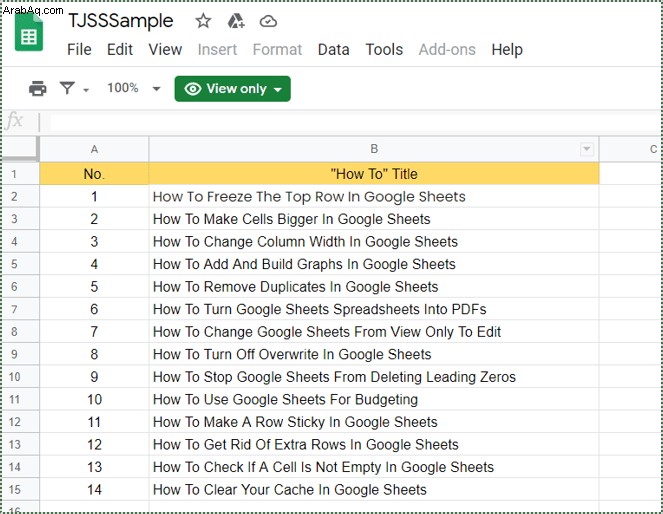Select number cell 1 in column A

(94, 196)
